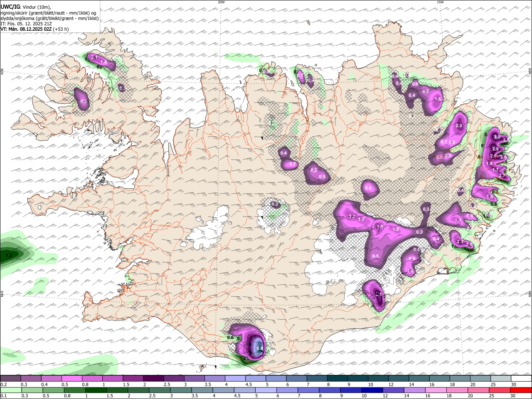Screen dimensions: 532x399
Task: Click the 0.1 label on the rain legend
Action: tap(4, 396)
